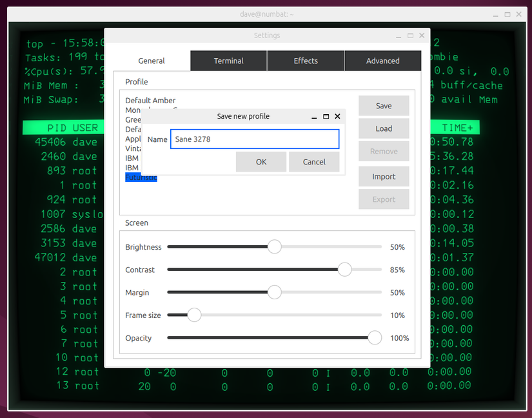Click the 0:50.78 time value in terminal
Viewport: 532px width, 418px height.
[451, 142]
